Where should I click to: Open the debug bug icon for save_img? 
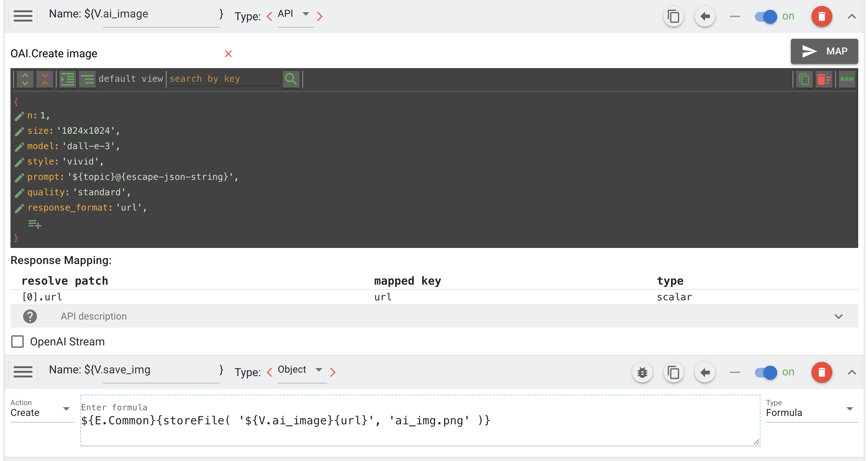pos(642,372)
